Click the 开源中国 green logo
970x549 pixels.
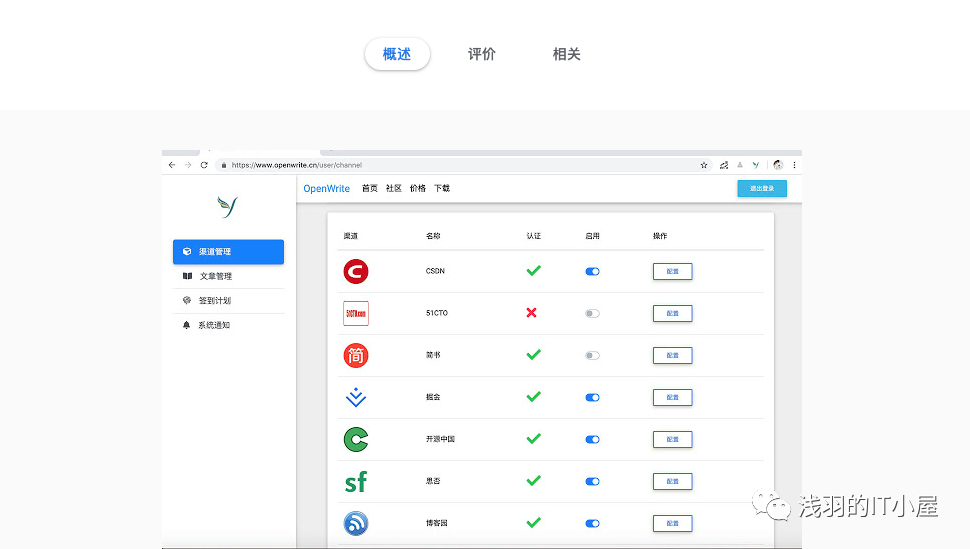coord(355,439)
